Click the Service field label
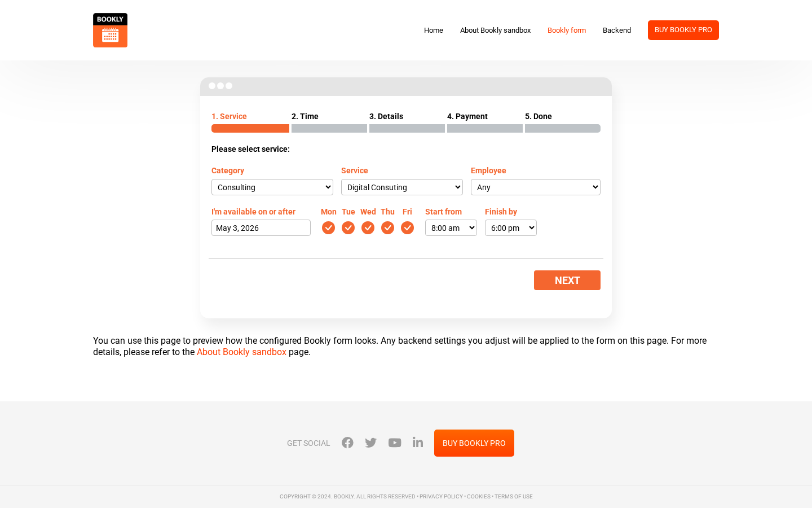This screenshot has width=812, height=508. (355, 170)
